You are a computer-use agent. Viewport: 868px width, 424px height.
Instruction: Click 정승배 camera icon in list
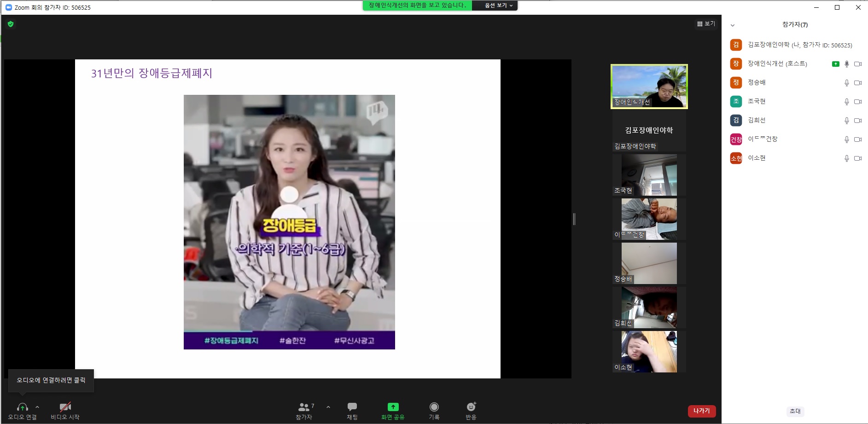click(x=858, y=83)
